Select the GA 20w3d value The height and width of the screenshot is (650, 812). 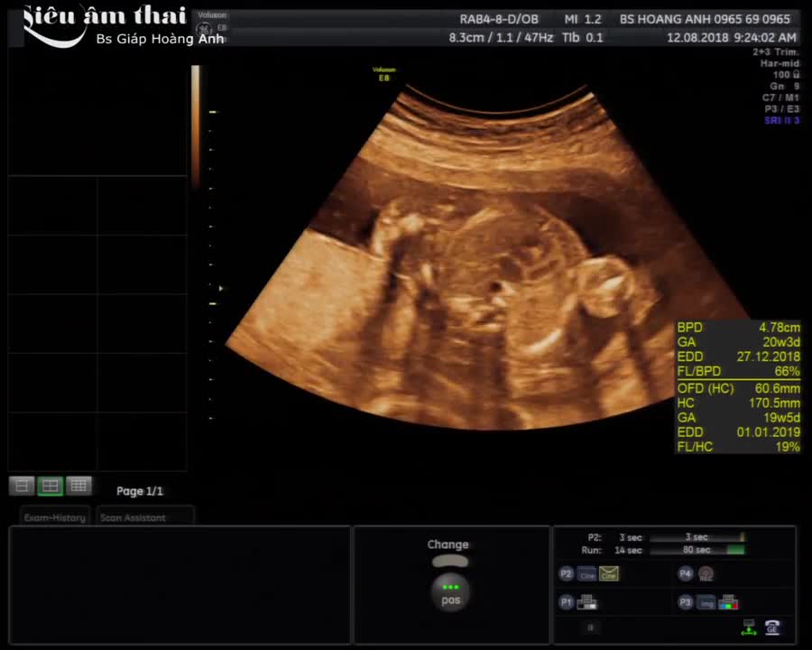738,342
